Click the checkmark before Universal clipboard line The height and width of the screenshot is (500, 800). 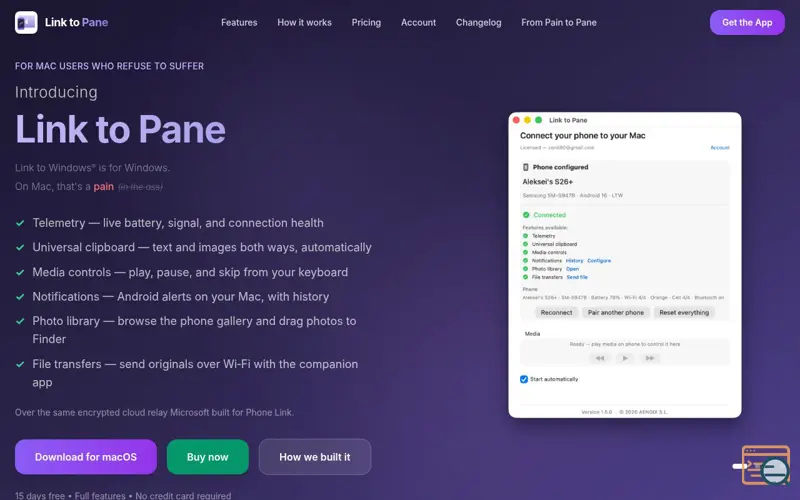coord(20,247)
